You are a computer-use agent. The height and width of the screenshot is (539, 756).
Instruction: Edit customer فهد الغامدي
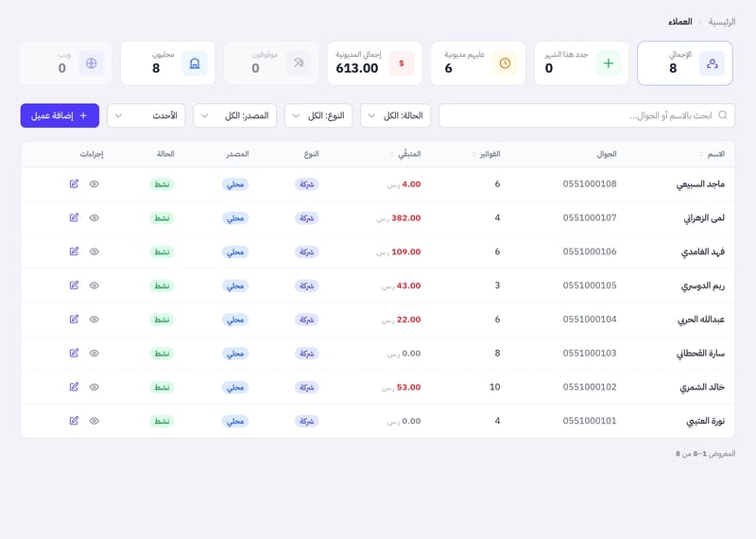click(74, 252)
